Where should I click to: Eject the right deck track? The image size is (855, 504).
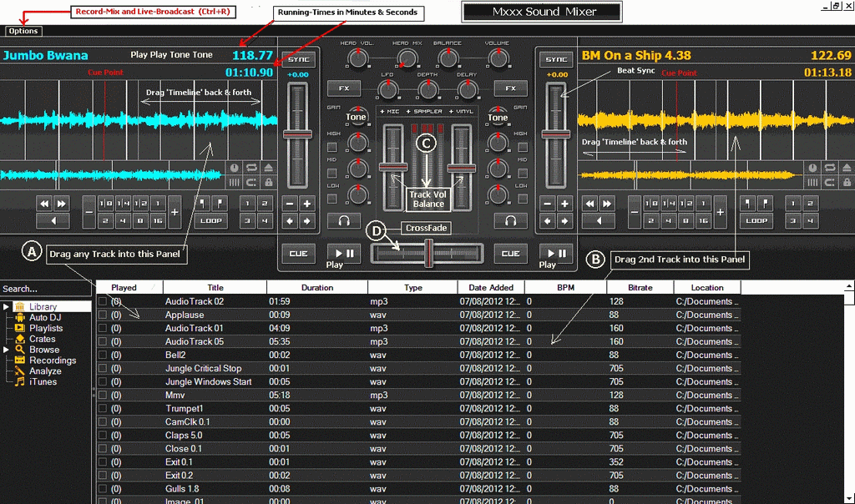(x=847, y=168)
